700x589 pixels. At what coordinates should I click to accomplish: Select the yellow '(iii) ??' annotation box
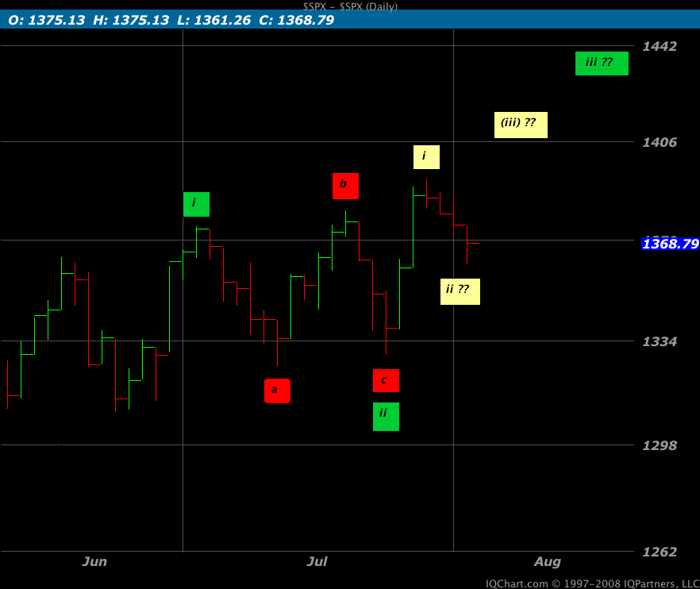coord(521,125)
